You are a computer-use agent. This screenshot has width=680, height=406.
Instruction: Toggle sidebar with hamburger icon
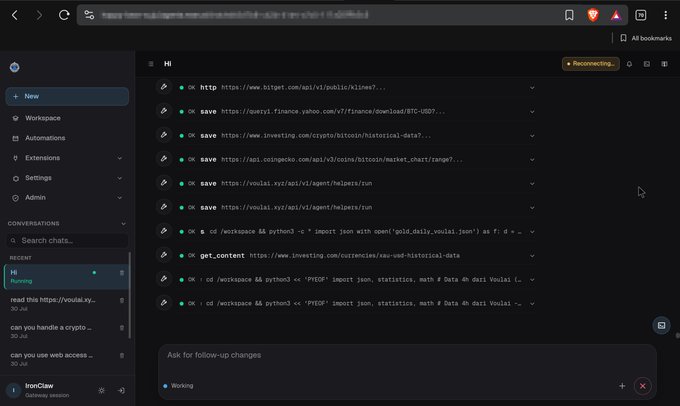(151, 64)
